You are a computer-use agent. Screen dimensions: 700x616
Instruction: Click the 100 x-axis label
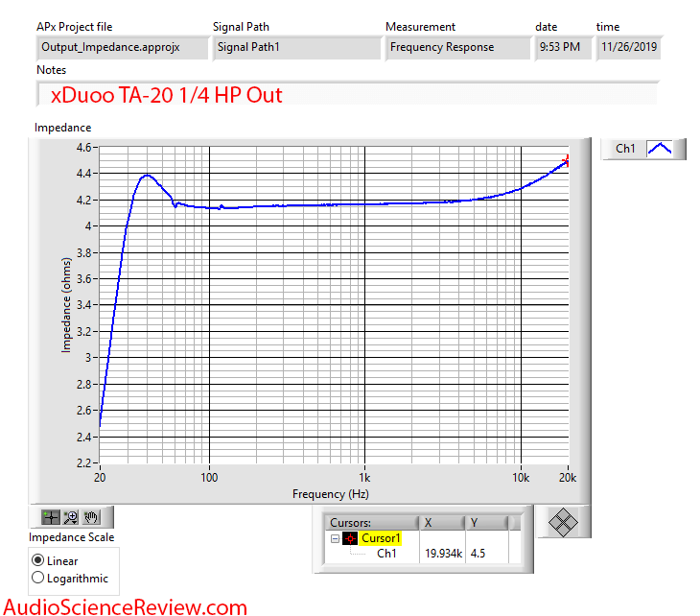click(x=209, y=478)
